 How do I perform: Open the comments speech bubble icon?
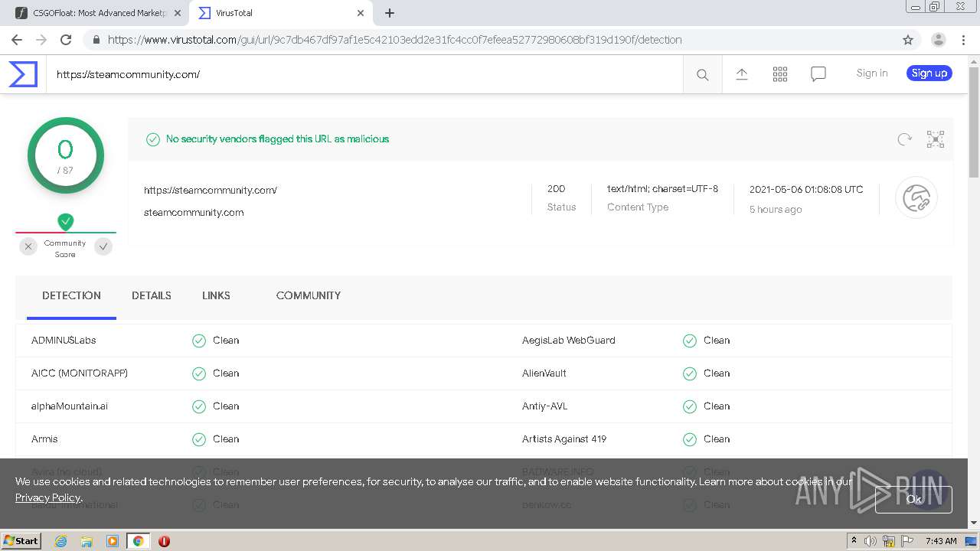pyautogui.click(x=818, y=74)
